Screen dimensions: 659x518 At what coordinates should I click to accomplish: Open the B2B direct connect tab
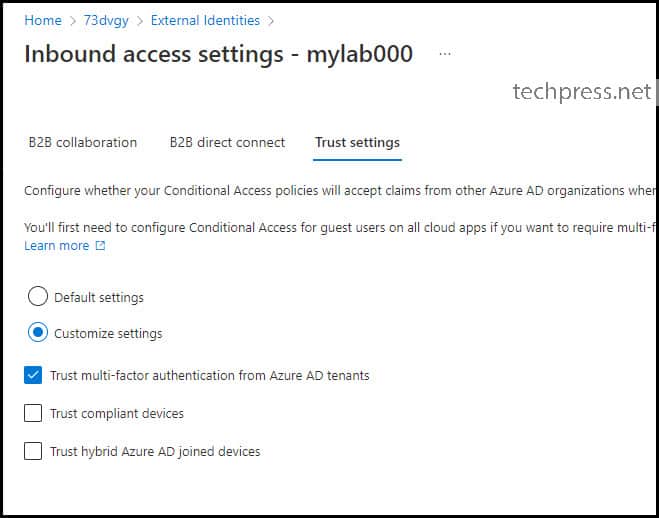227,142
